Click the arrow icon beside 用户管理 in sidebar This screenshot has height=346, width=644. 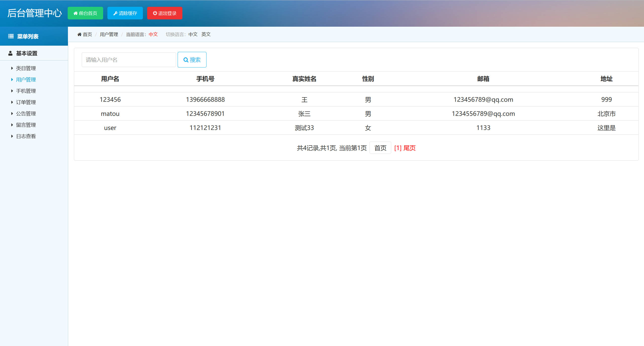(12, 79)
